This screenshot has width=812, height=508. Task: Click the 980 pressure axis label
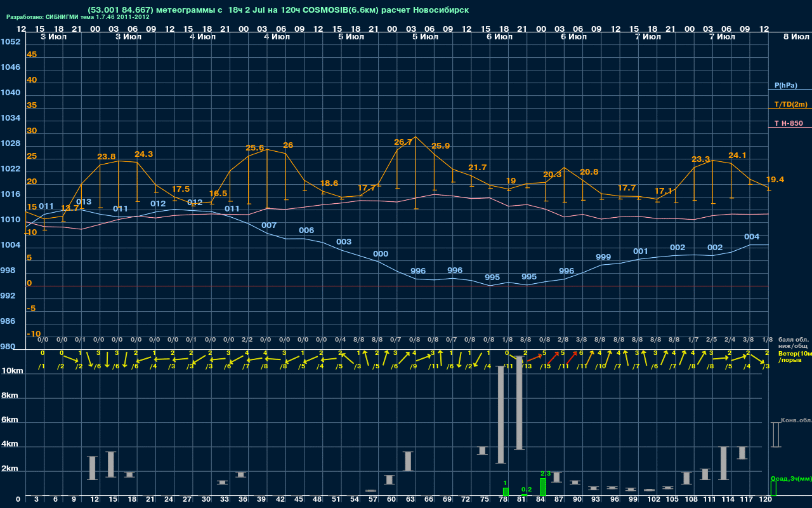[x=8, y=347]
